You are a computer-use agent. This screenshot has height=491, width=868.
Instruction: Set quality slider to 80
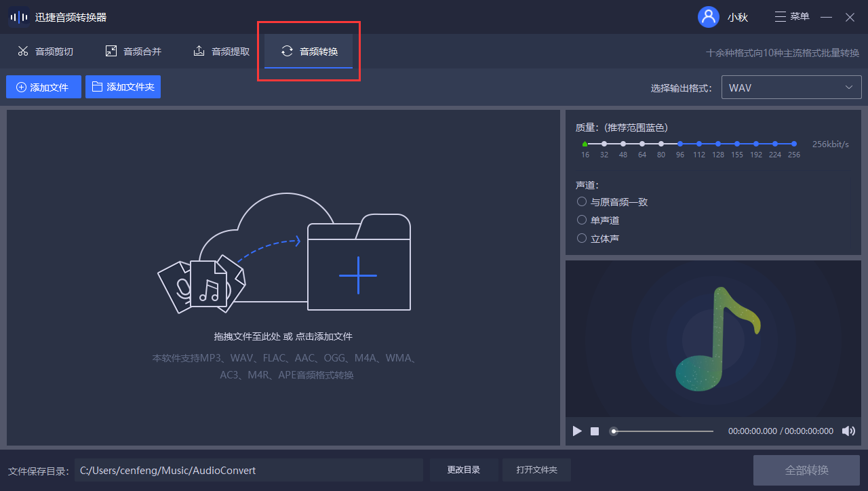click(661, 144)
